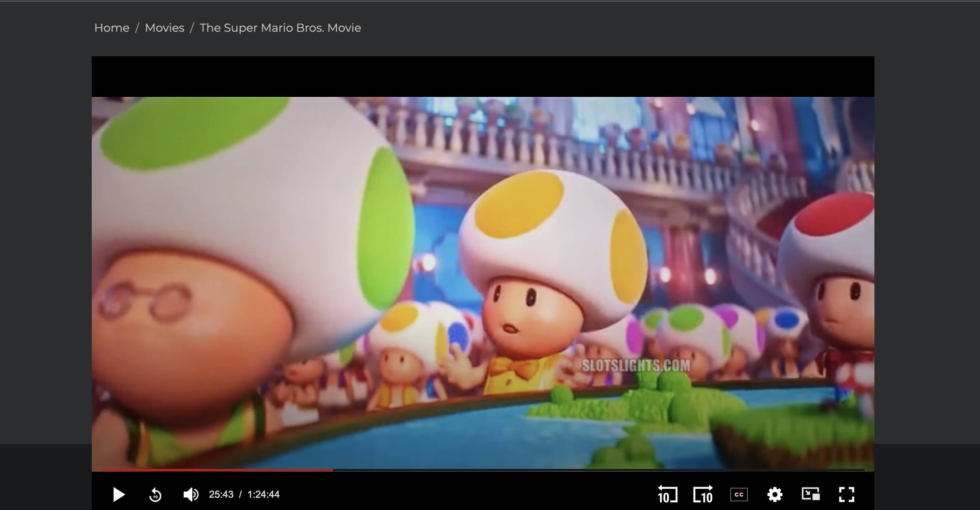Click the circular replay 10 seconds icon
This screenshot has height=510, width=980.
155,495
